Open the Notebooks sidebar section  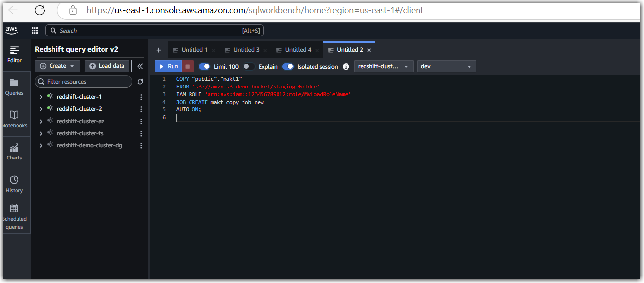(15, 119)
